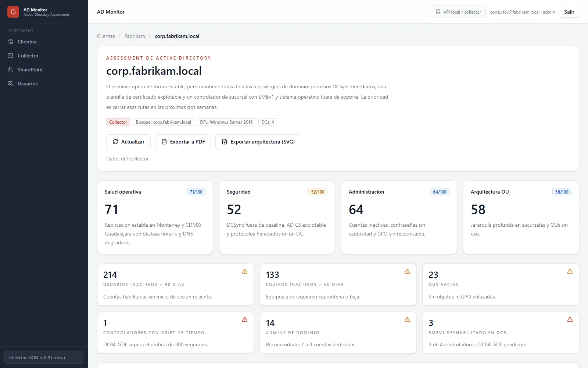Click the API local / collector button
Image resolution: width=588 pixels, height=368 pixels.
click(458, 12)
